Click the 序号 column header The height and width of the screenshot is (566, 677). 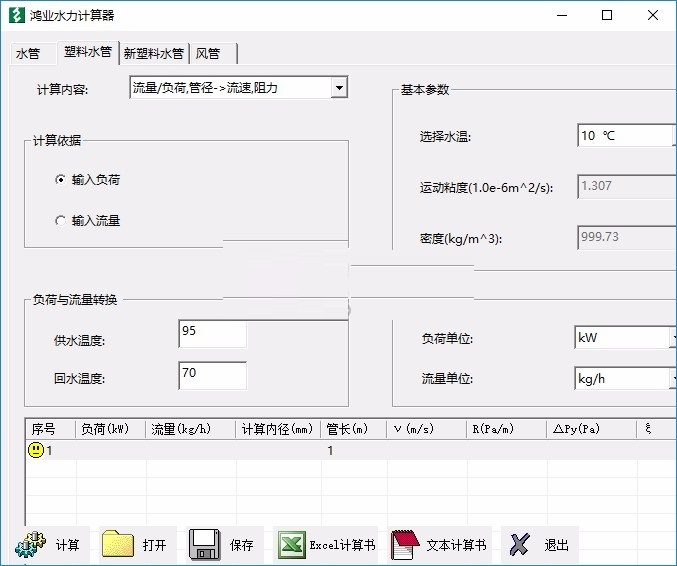click(x=50, y=429)
